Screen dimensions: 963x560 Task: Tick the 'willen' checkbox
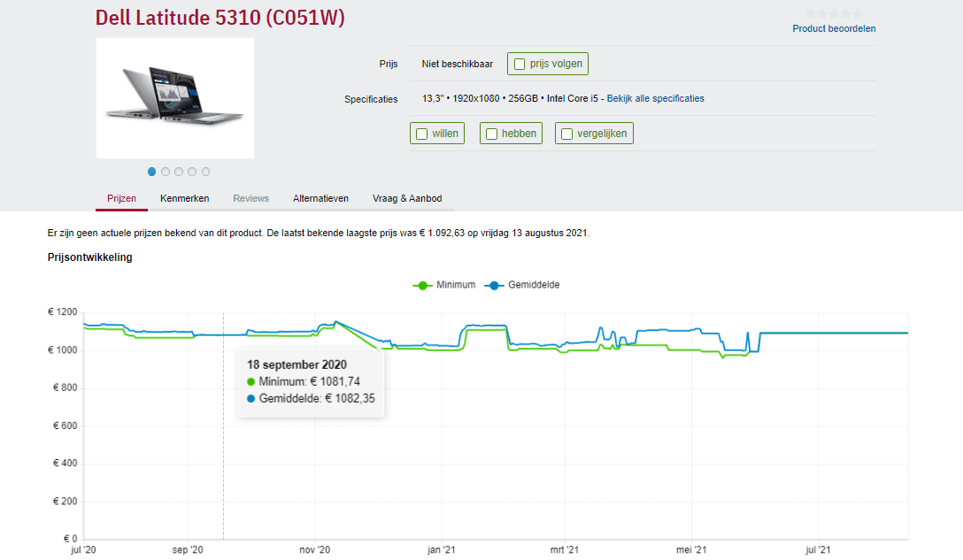click(422, 134)
